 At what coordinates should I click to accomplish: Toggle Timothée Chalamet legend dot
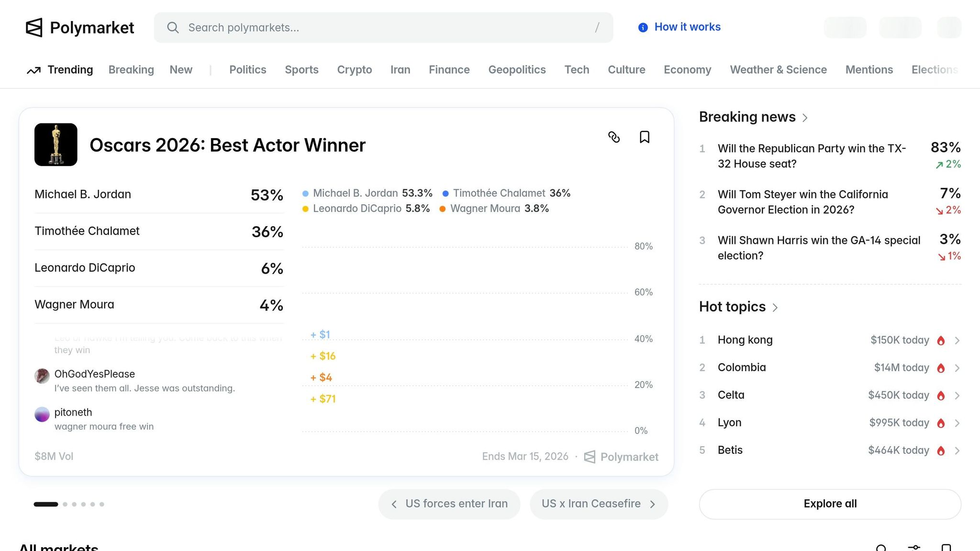(x=445, y=194)
